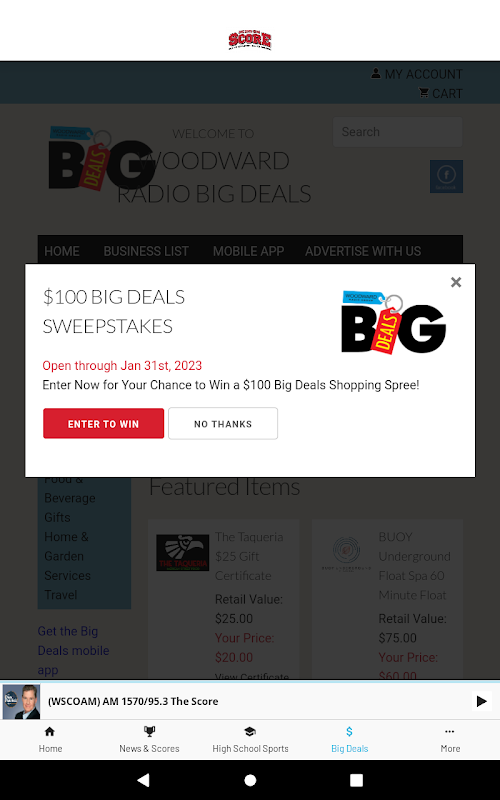Open the Facebook icon link
Image resolution: width=500 pixels, height=800 pixels.
[x=446, y=176]
